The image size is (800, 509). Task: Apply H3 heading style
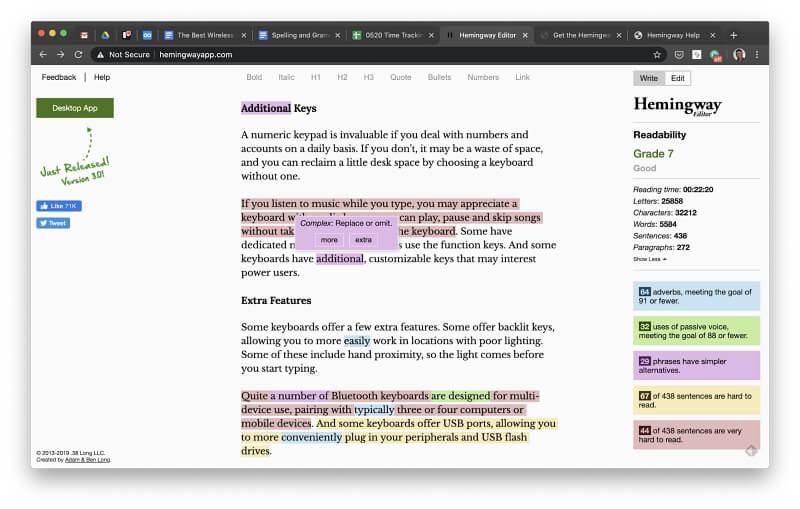coord(368,77)
